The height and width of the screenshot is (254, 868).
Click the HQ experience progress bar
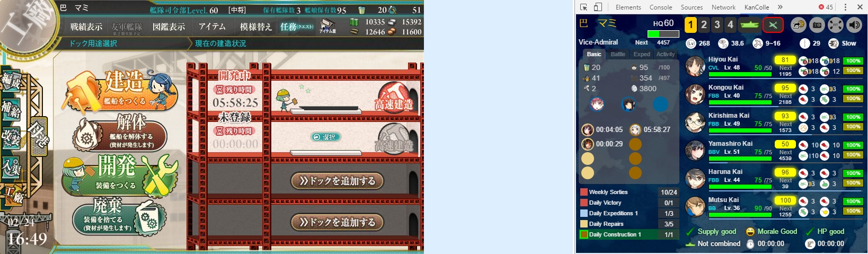(663, 34)
